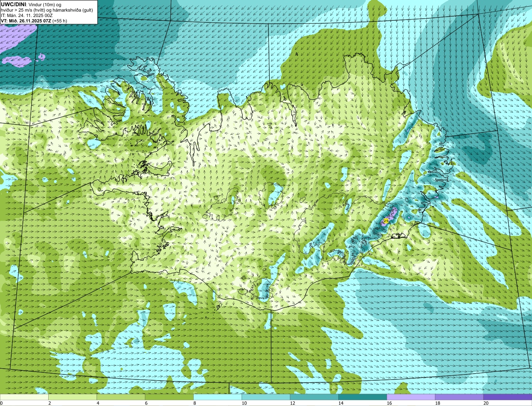Select the 16–18 m/s lavender legend swatch

(411, 397)
